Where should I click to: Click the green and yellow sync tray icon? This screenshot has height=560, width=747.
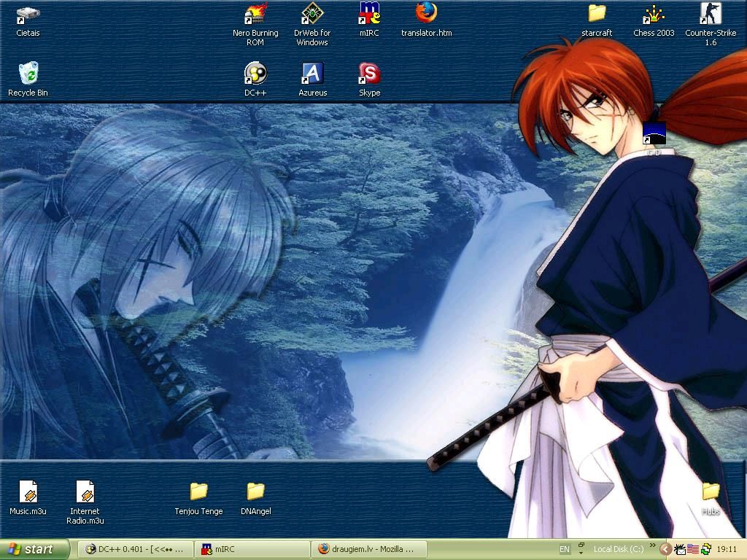(x=705, y=549)
